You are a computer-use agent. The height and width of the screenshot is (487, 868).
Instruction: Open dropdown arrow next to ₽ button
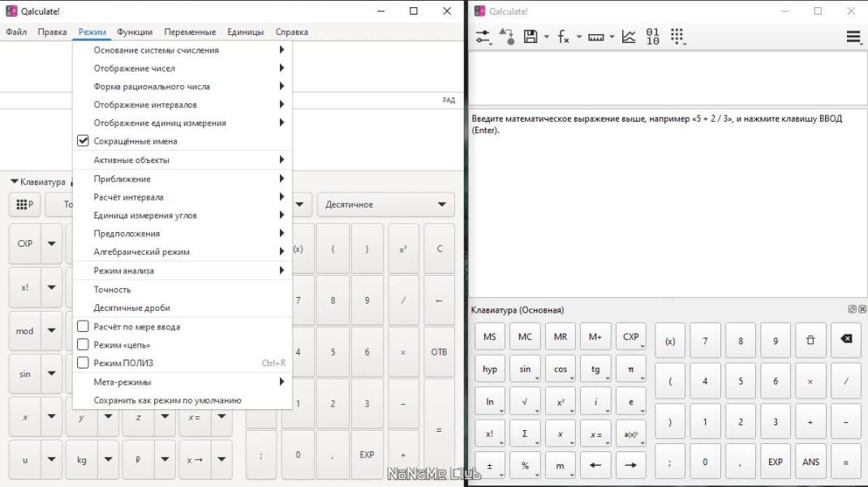(x=165, y=459)
